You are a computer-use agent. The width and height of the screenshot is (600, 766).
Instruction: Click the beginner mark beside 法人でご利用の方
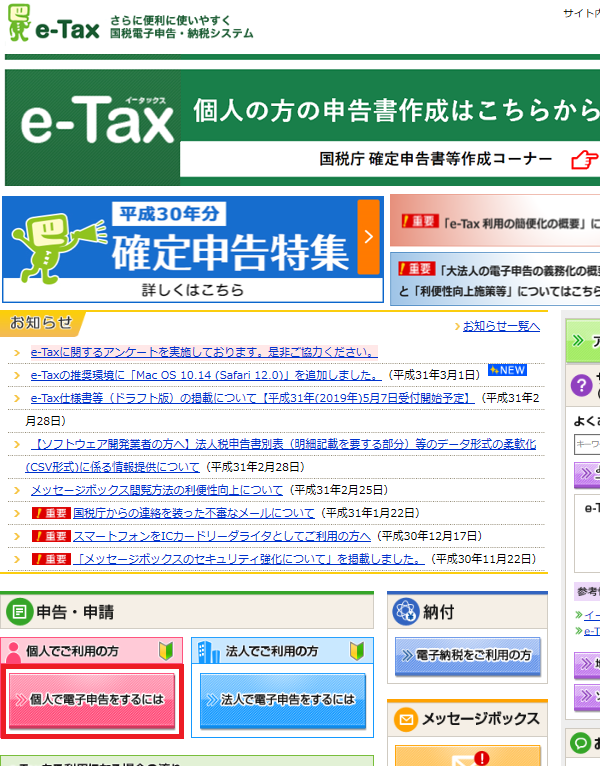(357, 651)
